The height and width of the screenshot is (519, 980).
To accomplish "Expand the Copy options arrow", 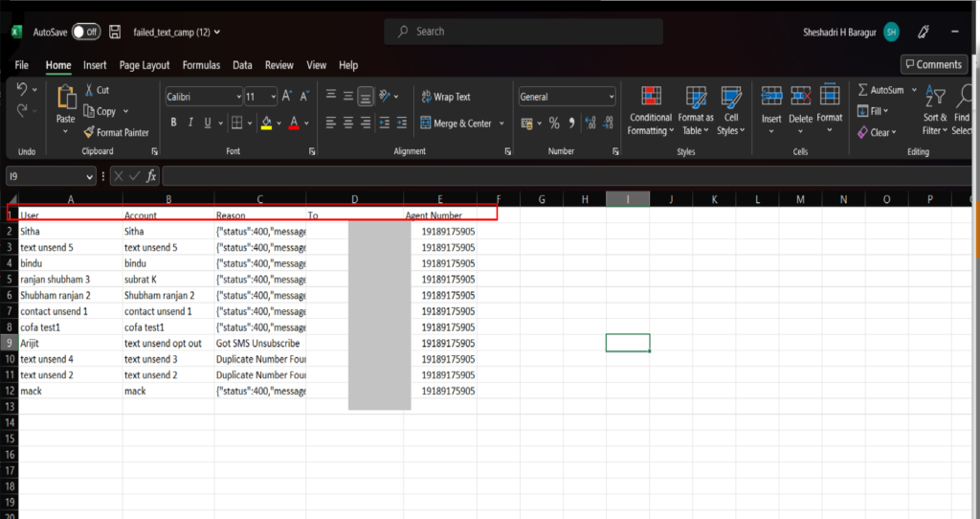I will pos(125,111).
